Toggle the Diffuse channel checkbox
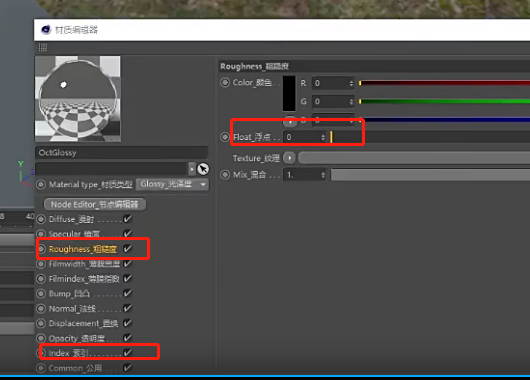Screen dimensions: 530x380 [x=127, y=219]
